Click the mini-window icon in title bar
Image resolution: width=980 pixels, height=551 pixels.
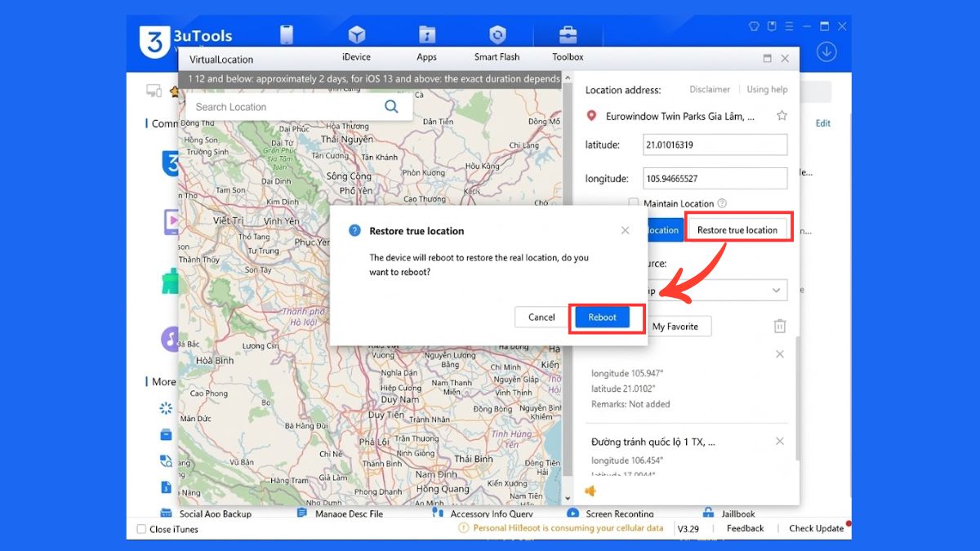point(771,26)
